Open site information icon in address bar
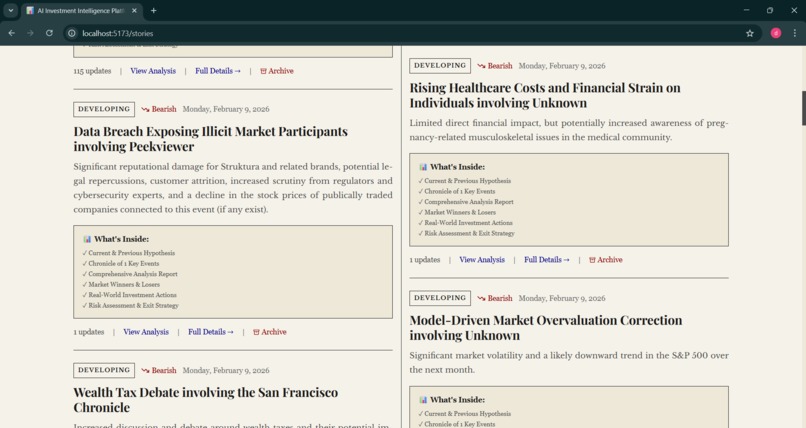The width and height of the screenshot is (806, 428). (72, 33)
